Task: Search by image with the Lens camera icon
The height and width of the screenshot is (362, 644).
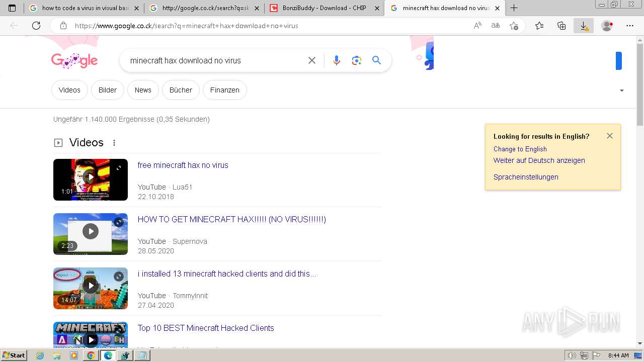Action: [357, 60]
